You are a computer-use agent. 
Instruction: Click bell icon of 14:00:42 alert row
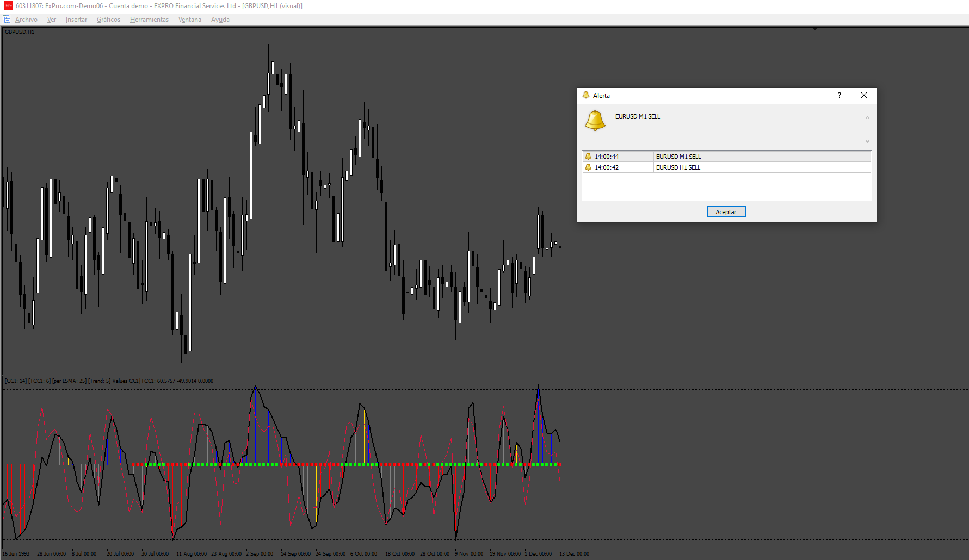click(588, 167)
